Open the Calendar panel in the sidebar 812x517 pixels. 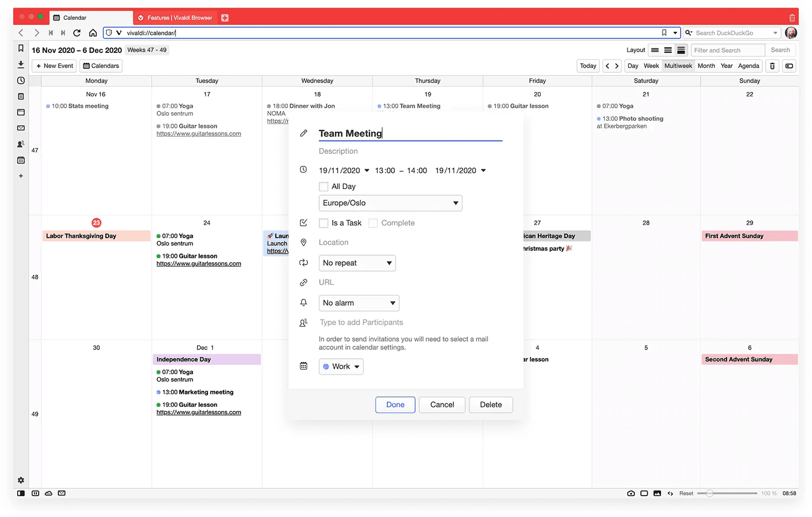pos(20,160)
